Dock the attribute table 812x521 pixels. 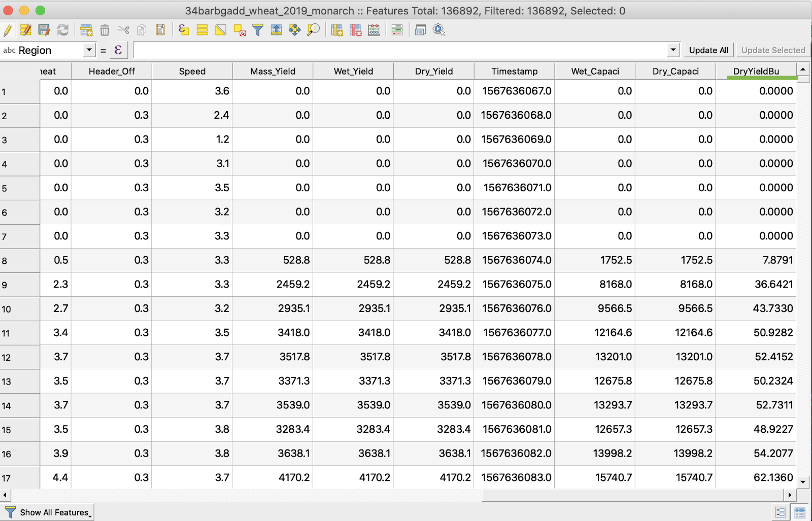click(420, 30)
